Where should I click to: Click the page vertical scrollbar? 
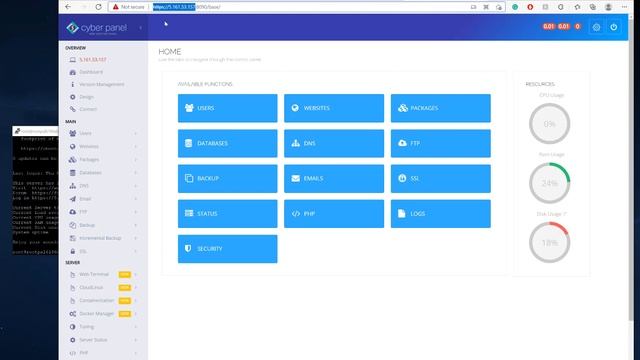click(631, 171)
